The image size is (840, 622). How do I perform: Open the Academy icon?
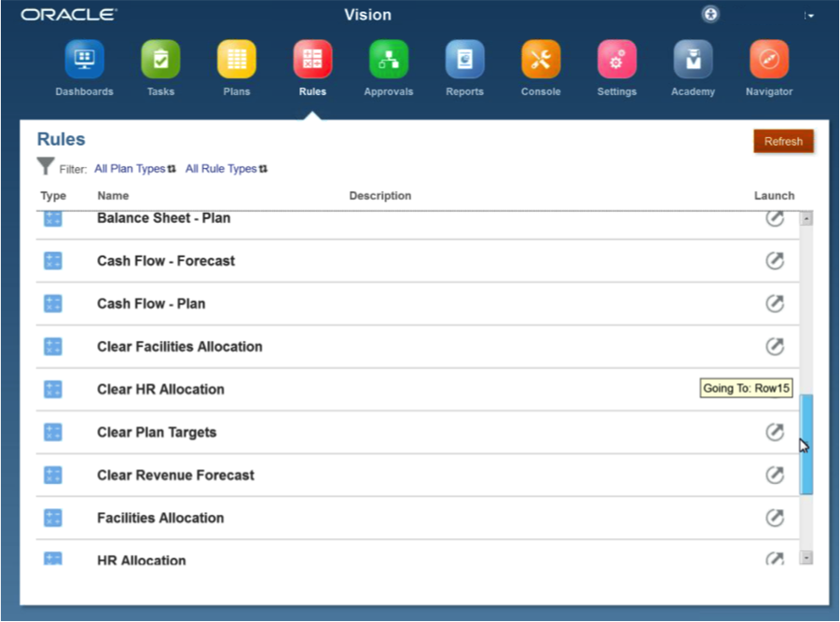[x=693, y=60]
